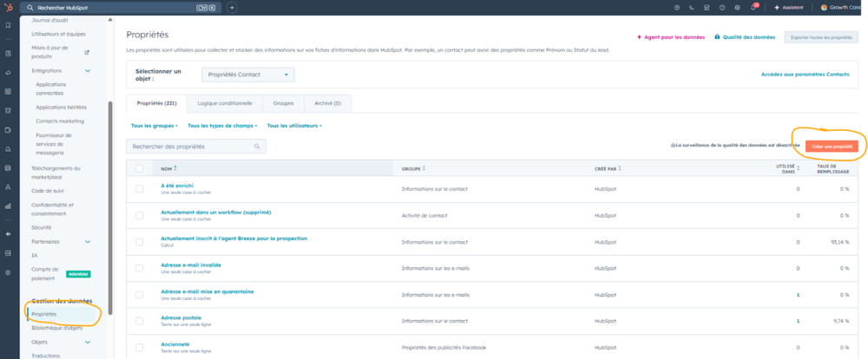The image size is (868, 359).
Task: Focus the Rechercher HubSpot search bar
Action: click(x=120, y=8)
